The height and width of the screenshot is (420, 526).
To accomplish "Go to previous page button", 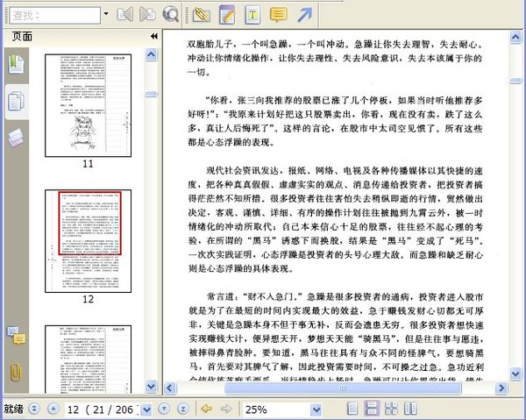I will point(53,409).
